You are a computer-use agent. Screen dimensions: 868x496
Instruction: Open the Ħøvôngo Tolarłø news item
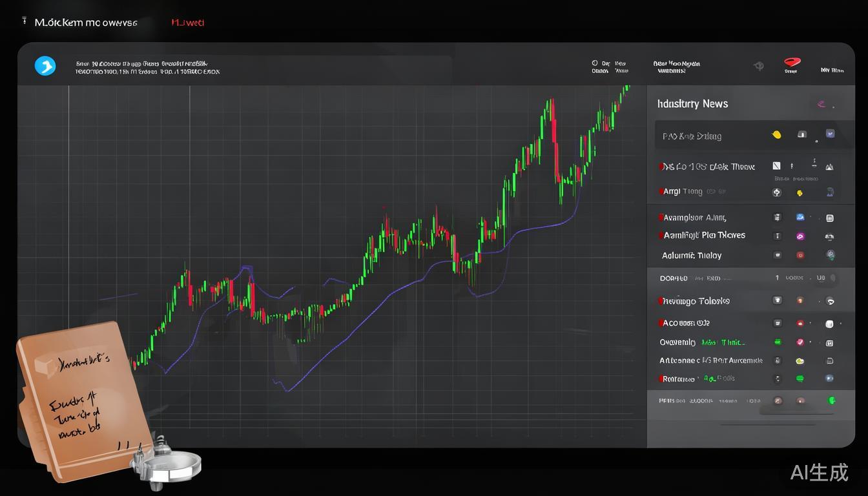tap(696, 301)
